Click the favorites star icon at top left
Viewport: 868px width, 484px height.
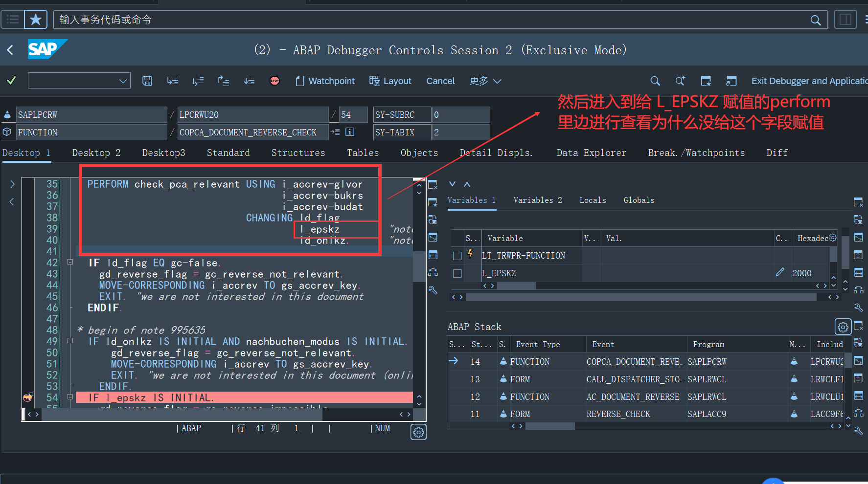coord(36,20)
